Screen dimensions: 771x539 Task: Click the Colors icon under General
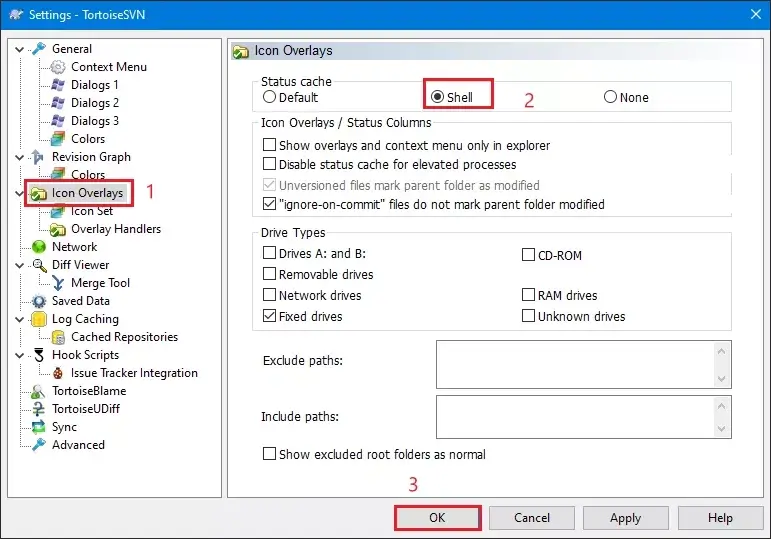click(58, 139)
